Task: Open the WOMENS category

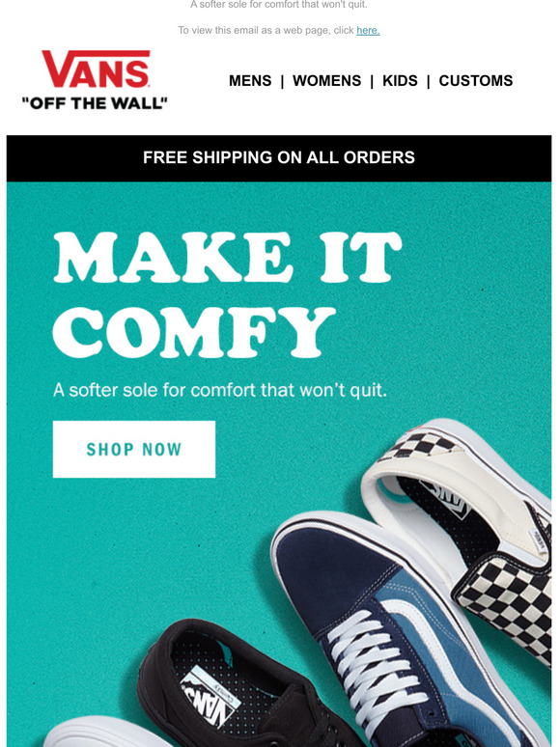Action: tap(327, 80)
